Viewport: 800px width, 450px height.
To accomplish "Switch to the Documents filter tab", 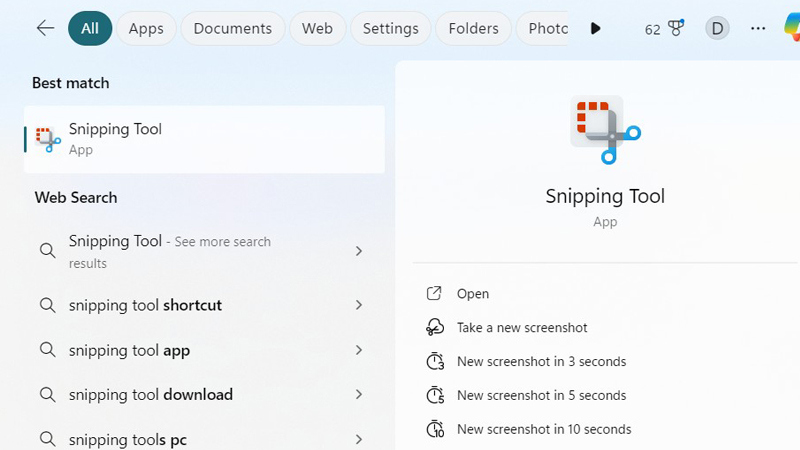I will coord(233,28).
